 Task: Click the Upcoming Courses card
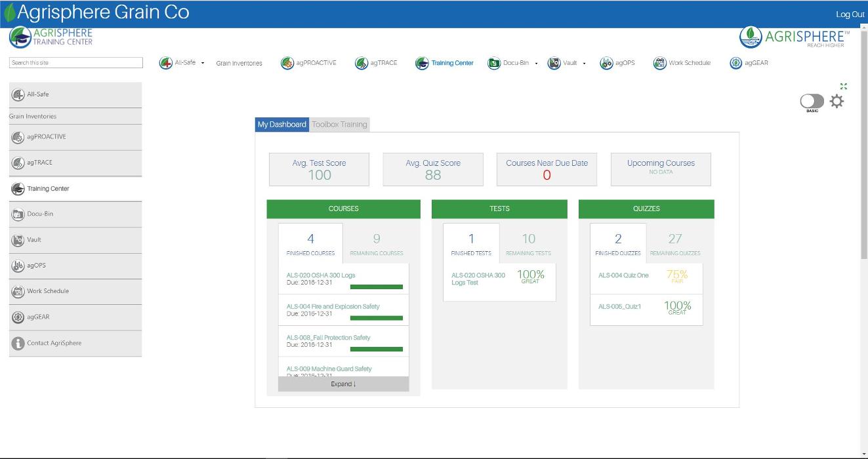click(661, 170)
